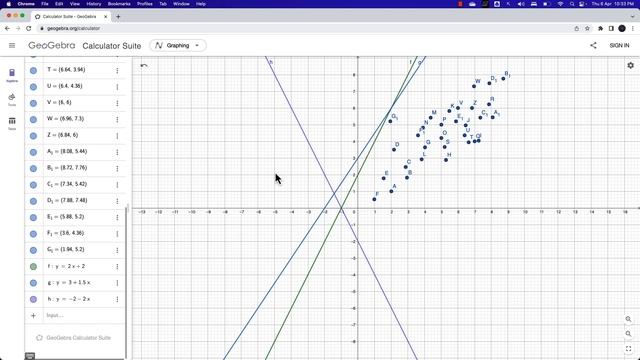The image size is (640, 360).
Task: Open the Window menu
Action: [x=181, y=4]
